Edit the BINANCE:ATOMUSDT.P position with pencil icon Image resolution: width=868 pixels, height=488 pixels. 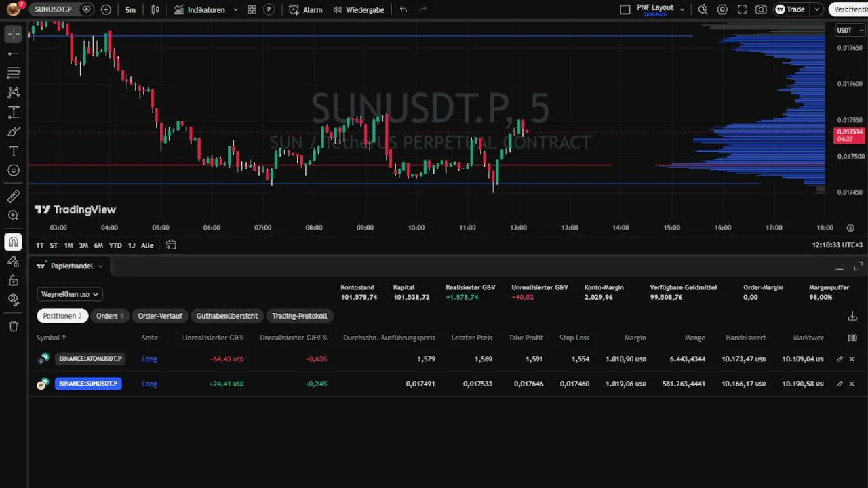tap(840, 359)
